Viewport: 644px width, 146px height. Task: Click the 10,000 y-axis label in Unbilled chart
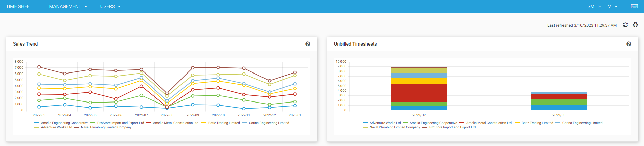point(341,62)
